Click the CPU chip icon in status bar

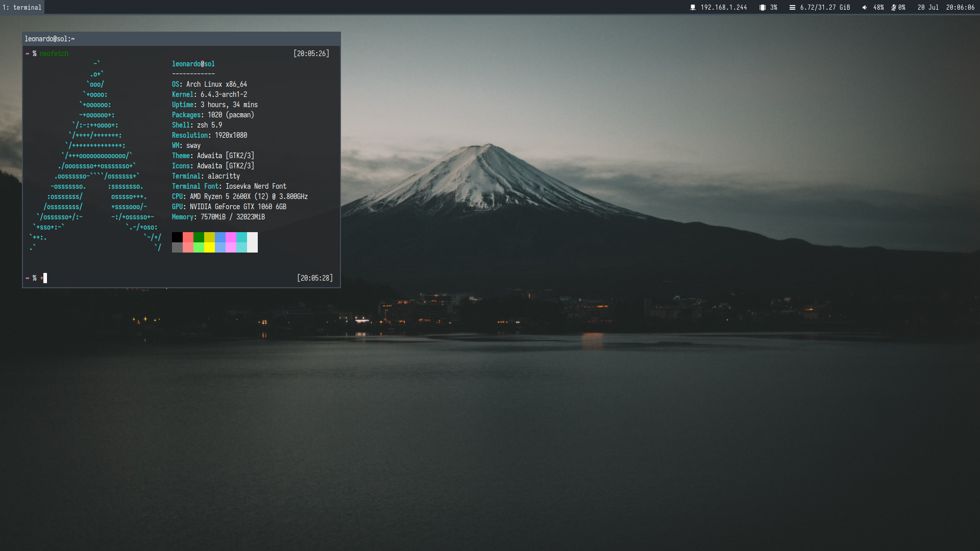[762, 8]
